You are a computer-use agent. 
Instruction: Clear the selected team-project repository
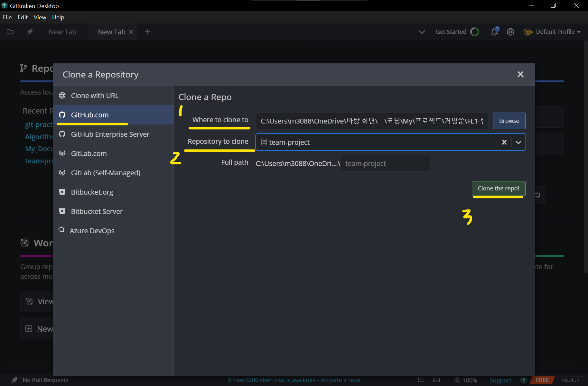[504, 142]
